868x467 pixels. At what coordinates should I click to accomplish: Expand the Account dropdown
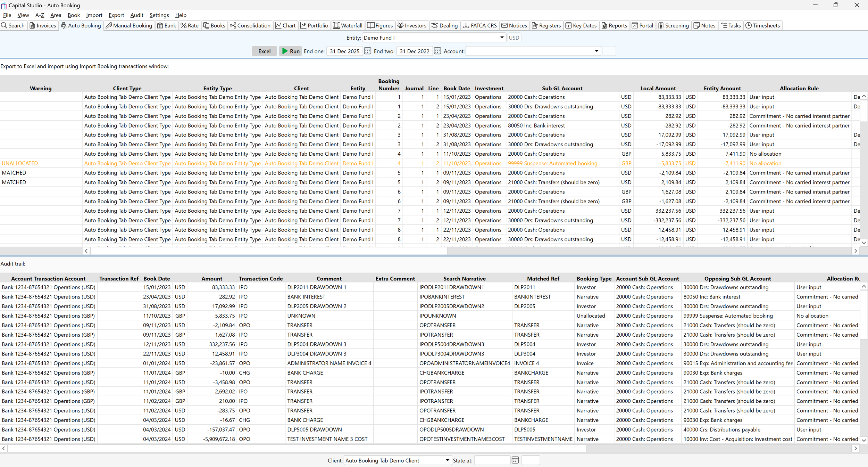click(596, 51)
